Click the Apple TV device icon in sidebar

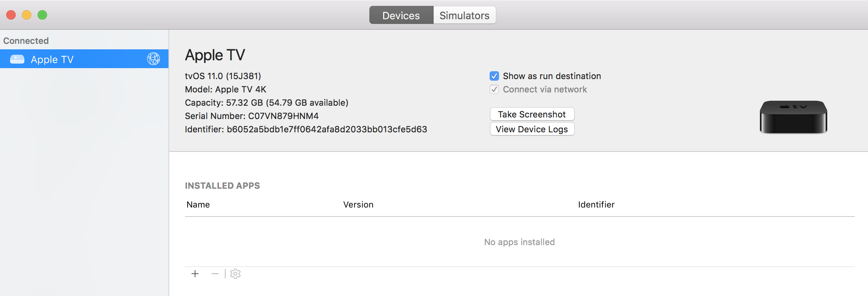[17, 59]
